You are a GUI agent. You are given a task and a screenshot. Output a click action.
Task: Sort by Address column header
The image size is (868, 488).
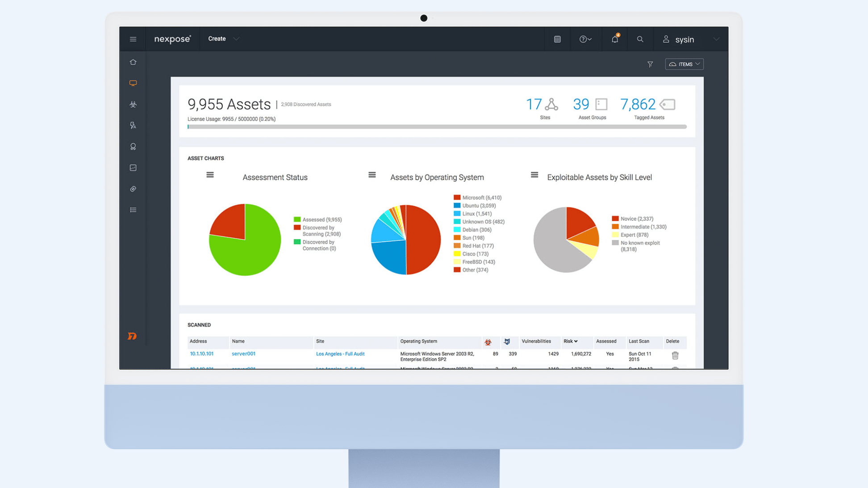(198, 341)
